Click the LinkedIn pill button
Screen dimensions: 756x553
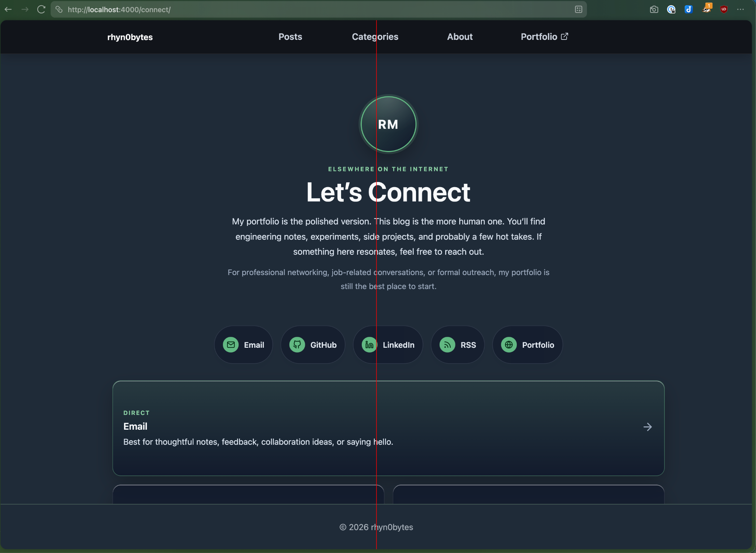click(x=388, y=345)
